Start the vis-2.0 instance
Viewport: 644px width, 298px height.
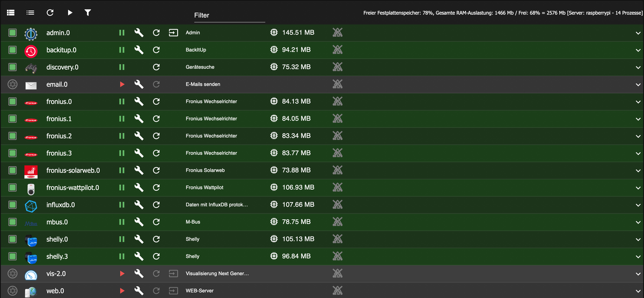tap(122, 273)
